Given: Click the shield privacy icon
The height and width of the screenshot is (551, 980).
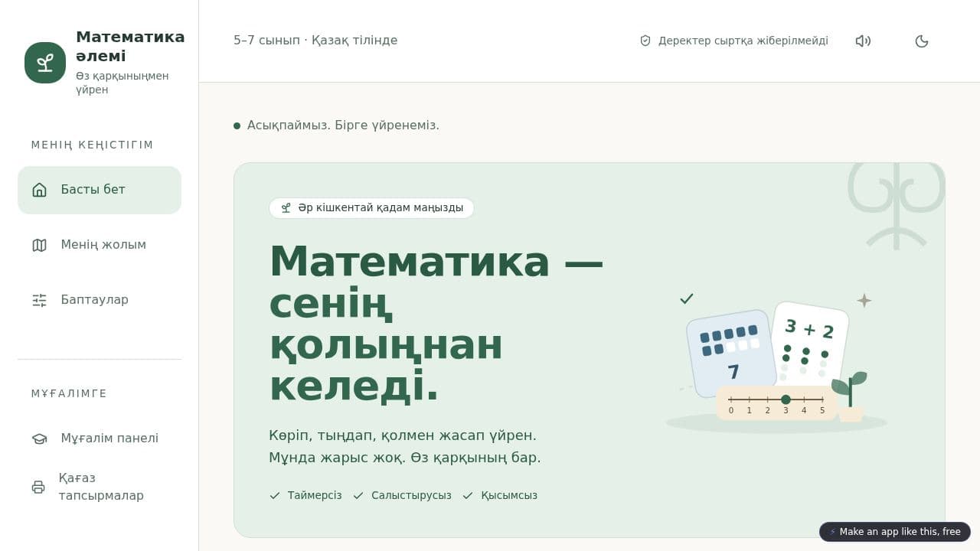Looking at the screenshot, I should coord(645,41).
